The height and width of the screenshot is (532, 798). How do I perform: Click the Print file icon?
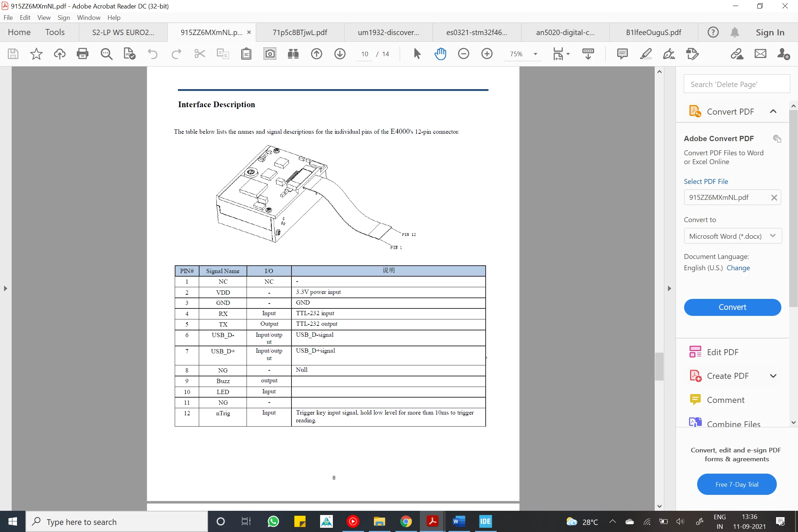coord(82,54)
